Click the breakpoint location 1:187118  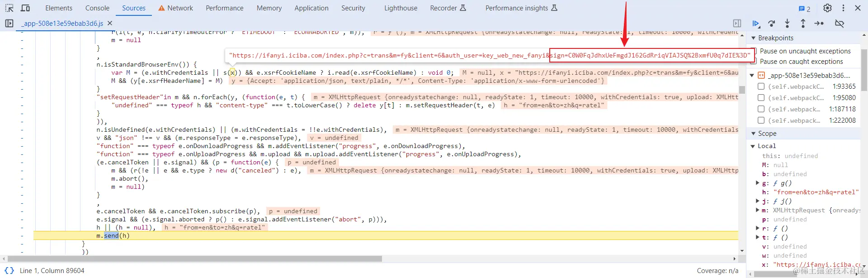pyautogui.click(x=842, y=109)
